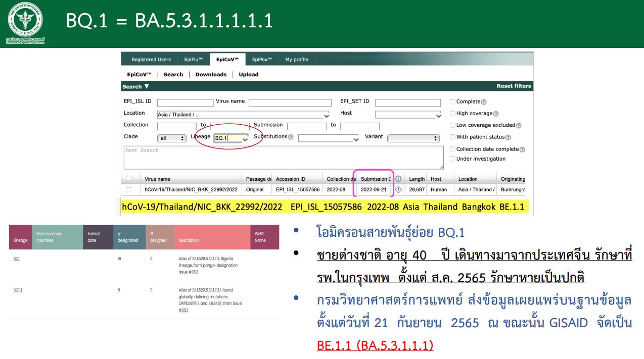The width and height of the screenshot is (644, 359).
Task: Click the EpiCoV submenu label
Action: tap(140, 74)
